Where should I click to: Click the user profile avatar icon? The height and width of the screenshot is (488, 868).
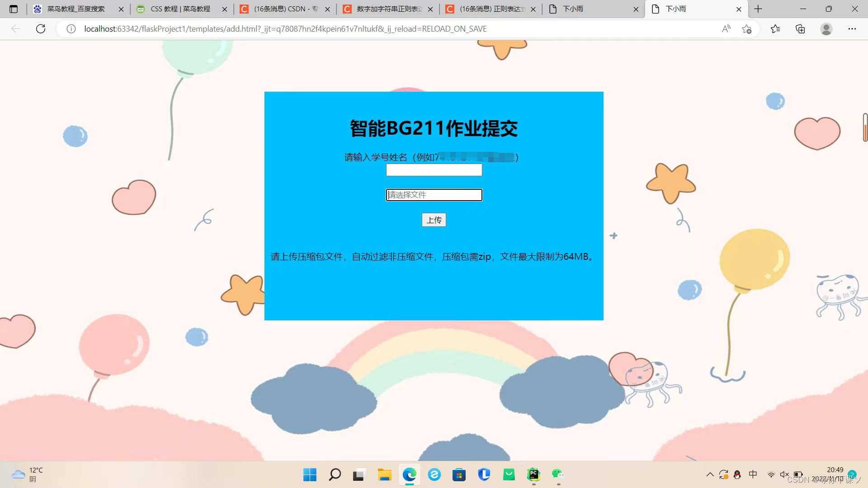[826, 29]
